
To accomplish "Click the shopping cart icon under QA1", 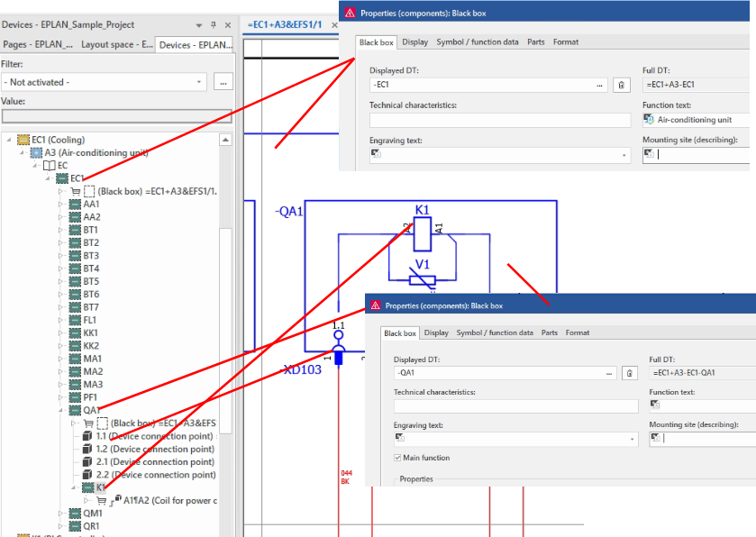I will (88, 423).
